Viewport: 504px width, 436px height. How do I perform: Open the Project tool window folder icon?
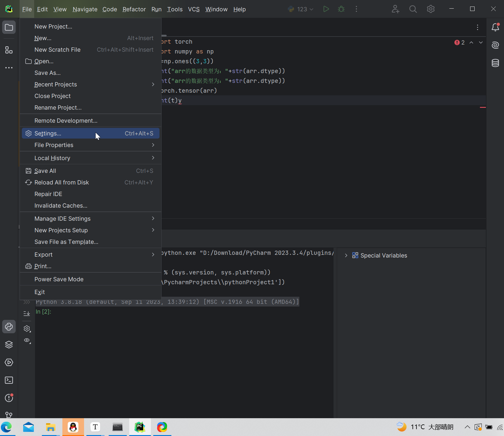click(x=9, y=28)
